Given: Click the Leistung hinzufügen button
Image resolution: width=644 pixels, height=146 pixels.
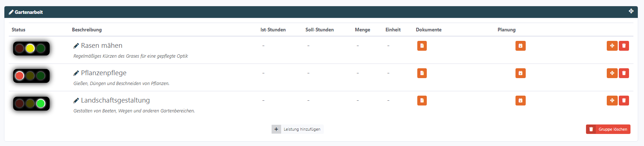Looking at the screenshot, I should pyautogui.click(x=298, y=129).
